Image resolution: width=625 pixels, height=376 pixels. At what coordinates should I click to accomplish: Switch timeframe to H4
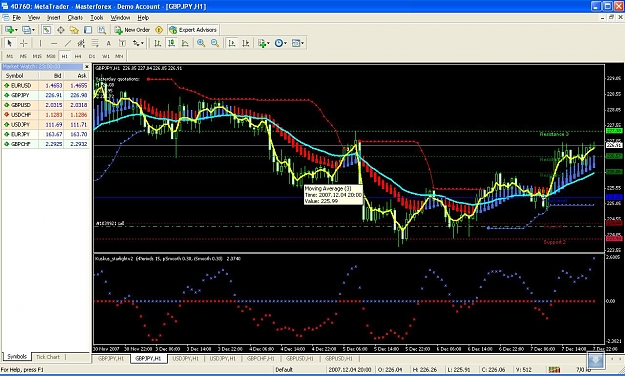(78, 56)
